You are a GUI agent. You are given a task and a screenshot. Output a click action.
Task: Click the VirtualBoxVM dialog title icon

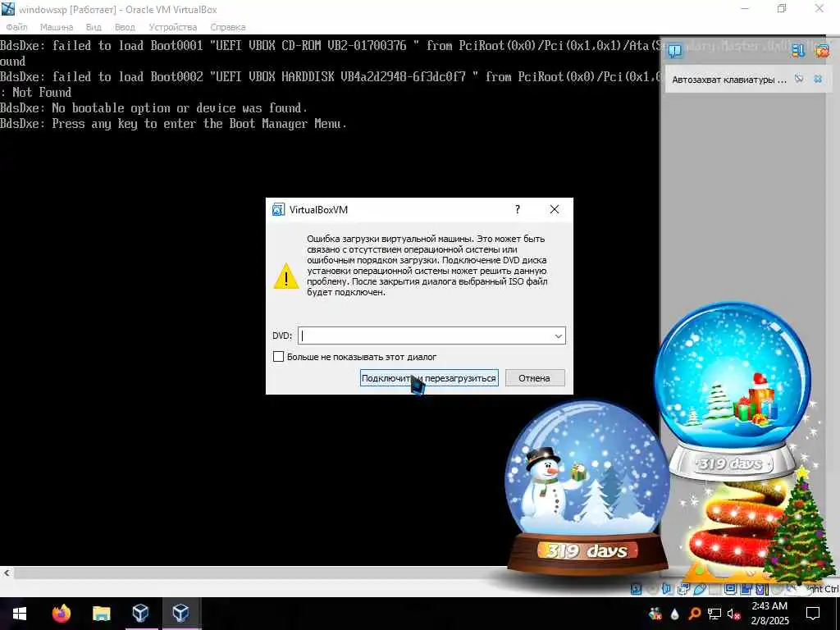click(278, 209)
